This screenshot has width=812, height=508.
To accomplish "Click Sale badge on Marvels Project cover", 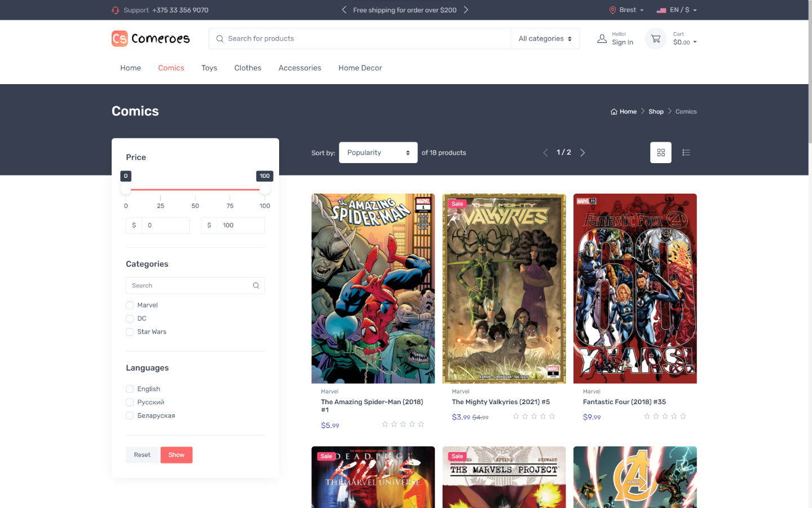I will point(457,456).
